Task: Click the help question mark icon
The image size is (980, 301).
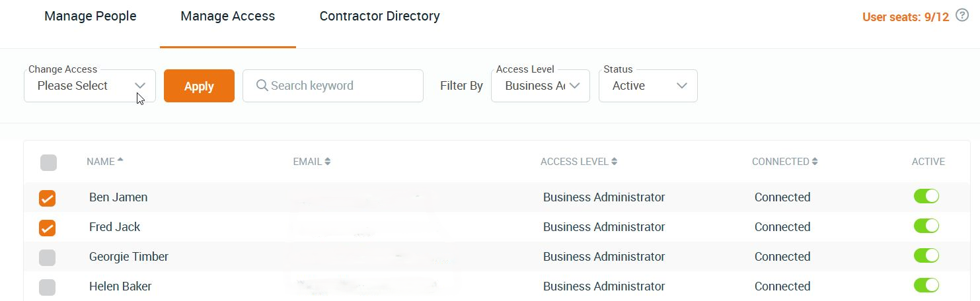Action: 962,16
